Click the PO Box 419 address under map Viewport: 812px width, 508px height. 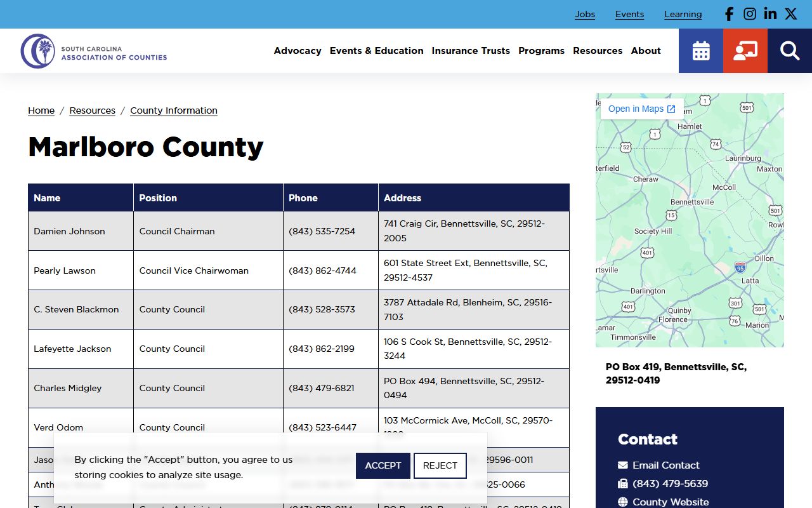point(676,373)
